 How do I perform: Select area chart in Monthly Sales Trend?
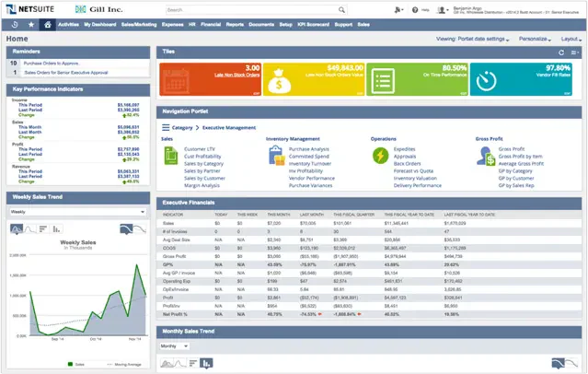click(x=167, y=363)
